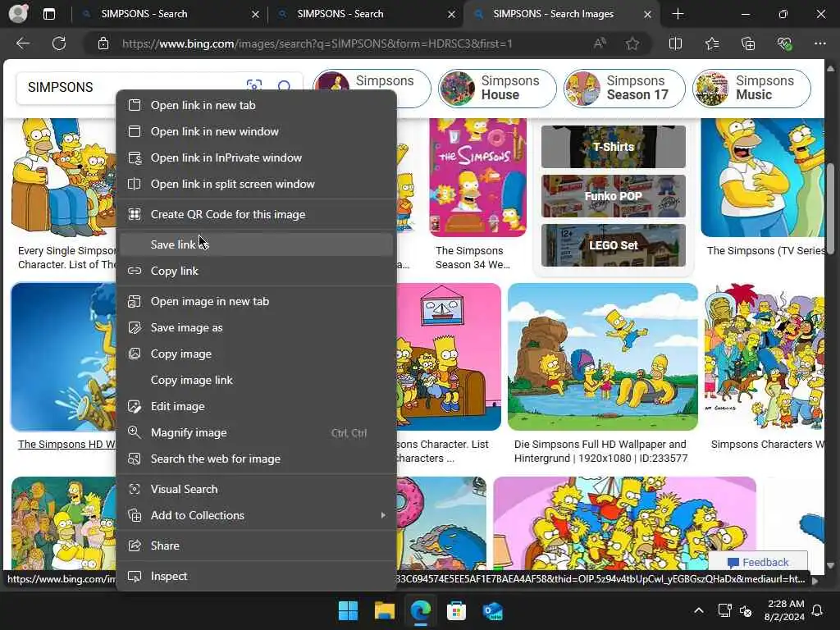The height and width of the screenshot is (630, 840).
Task: Select Copy link menu entry
Action: pos(257,271)
